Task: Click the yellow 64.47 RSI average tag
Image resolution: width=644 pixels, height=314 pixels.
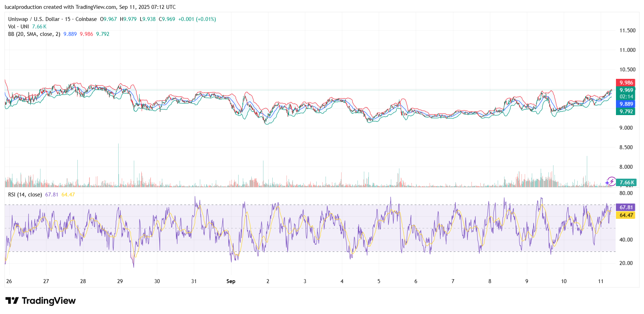Action: (626, 215)
